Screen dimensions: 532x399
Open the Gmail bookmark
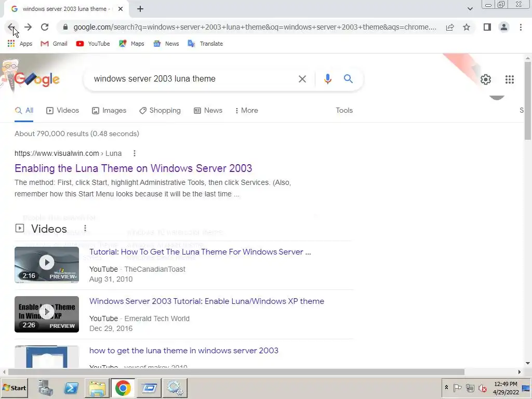54,44
